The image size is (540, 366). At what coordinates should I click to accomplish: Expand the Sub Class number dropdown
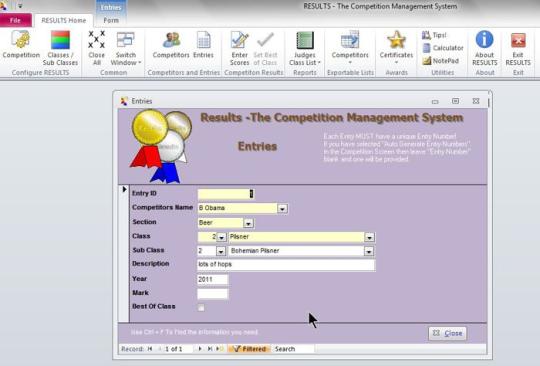[221, 251]
